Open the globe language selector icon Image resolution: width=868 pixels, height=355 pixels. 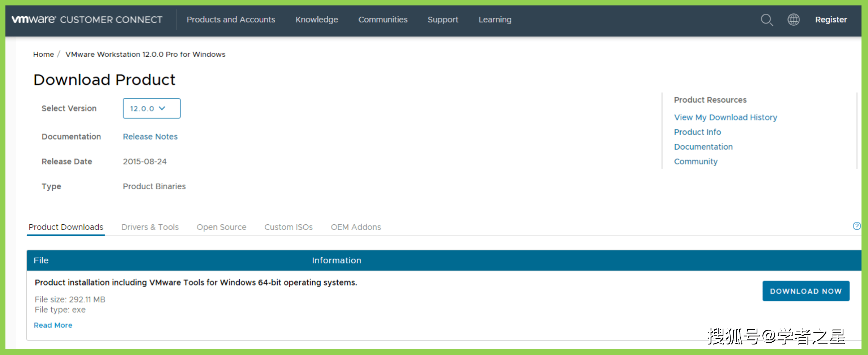pyautogui.click(x=794, y=20)
